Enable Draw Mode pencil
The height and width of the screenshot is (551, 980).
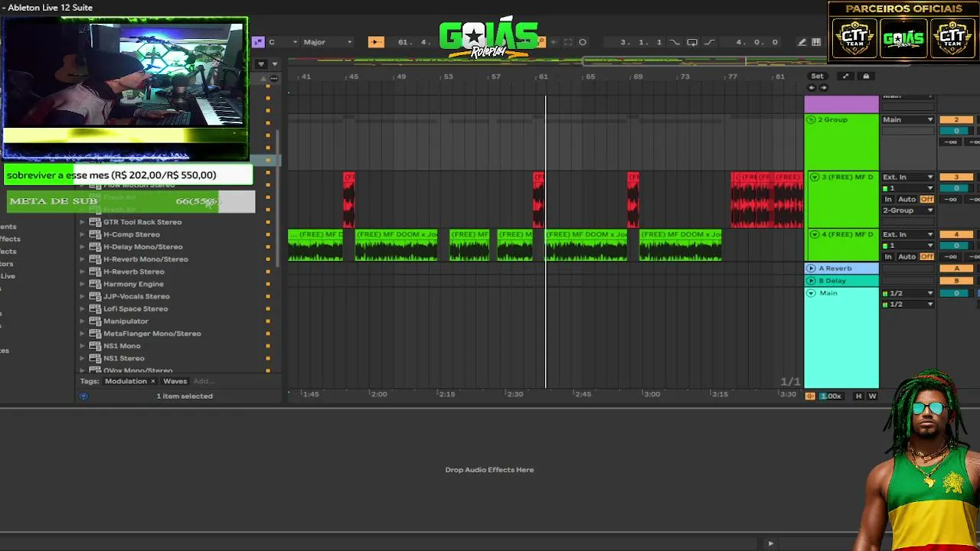click(802, 42)
